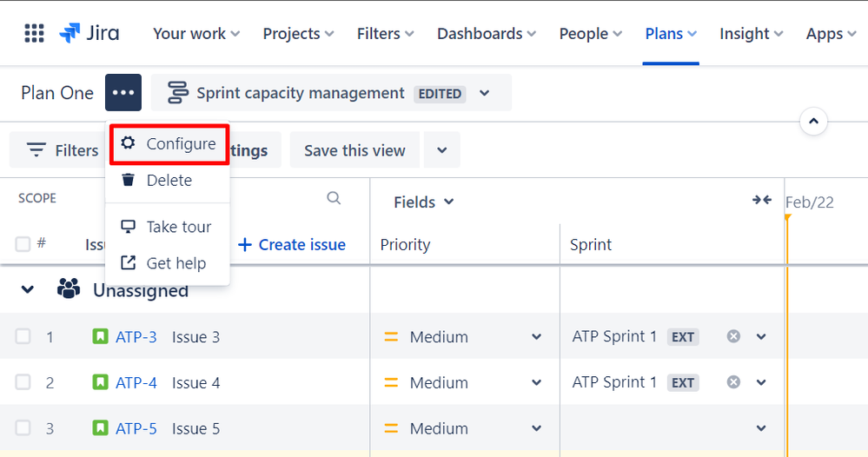Click the Save this view button

(354, 150)
